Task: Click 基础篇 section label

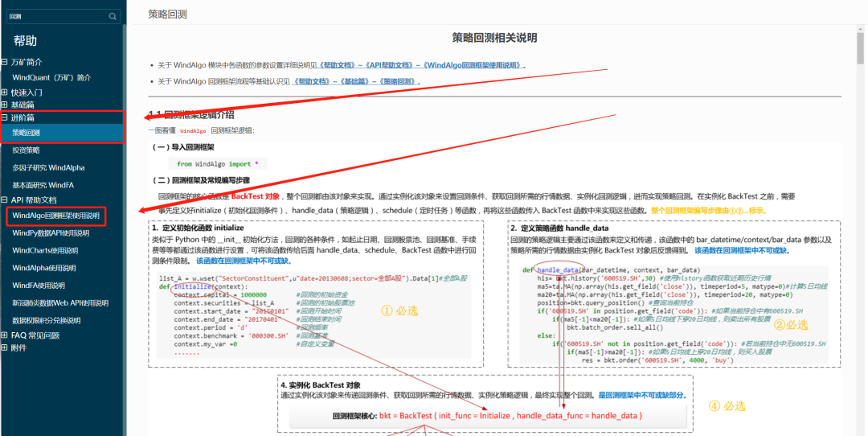Action: tap(23, 105)
